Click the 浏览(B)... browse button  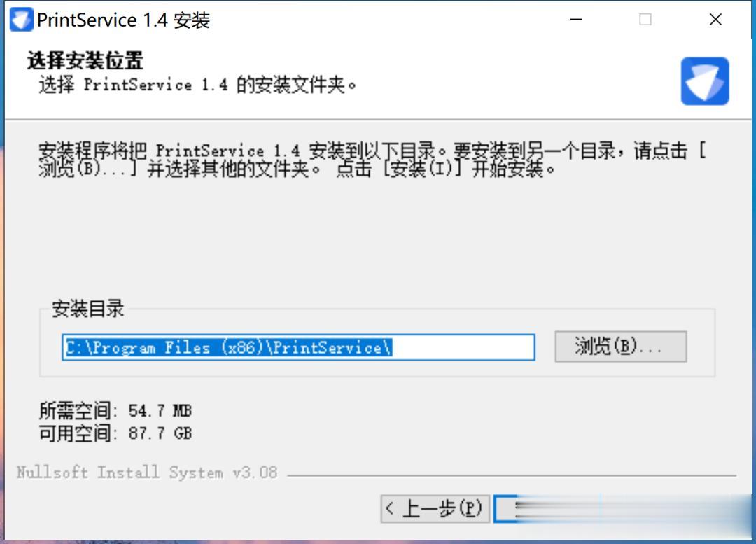pos(620,347)
